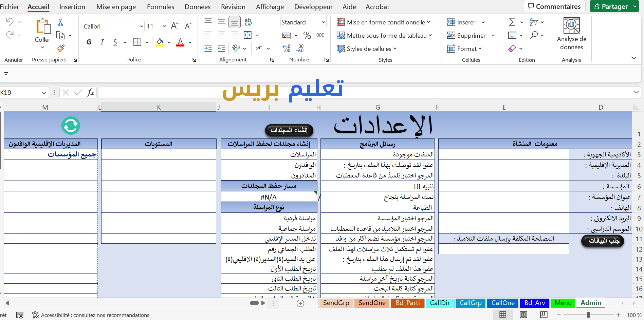The height and width of the screenshot is (320, 644).
Task: Click the zoom slider handle
Action: [x=588, y=315]
